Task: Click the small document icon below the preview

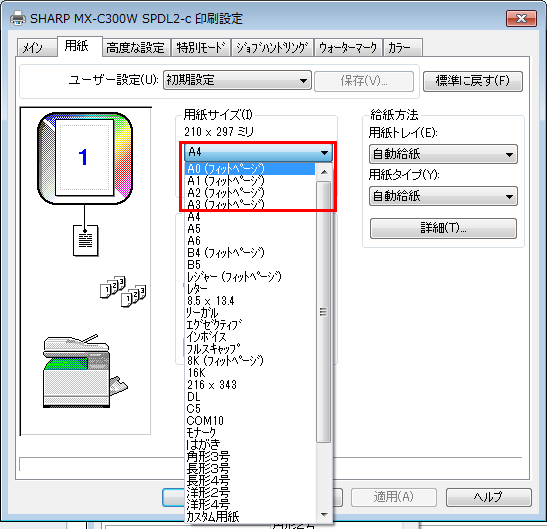Action: (x=85, y=240)
